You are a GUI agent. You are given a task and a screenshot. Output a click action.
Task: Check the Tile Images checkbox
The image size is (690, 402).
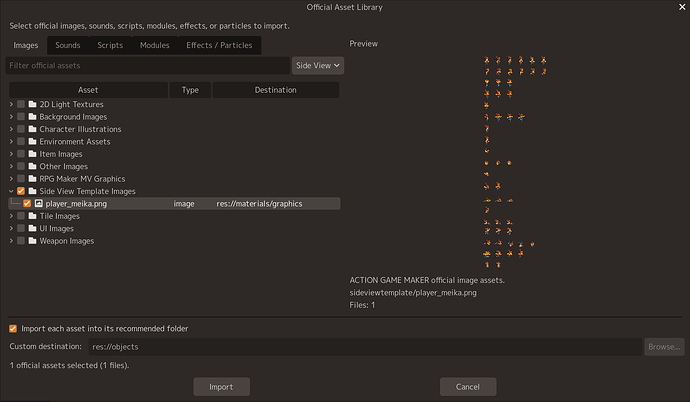pos(21,216)
